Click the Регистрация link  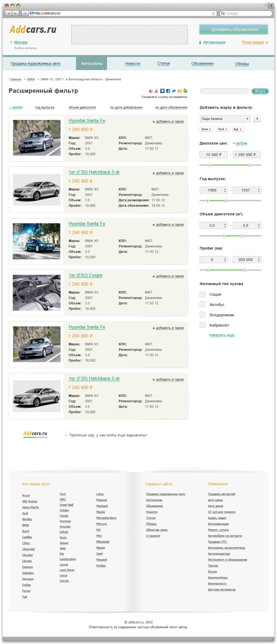click(253, 42)
